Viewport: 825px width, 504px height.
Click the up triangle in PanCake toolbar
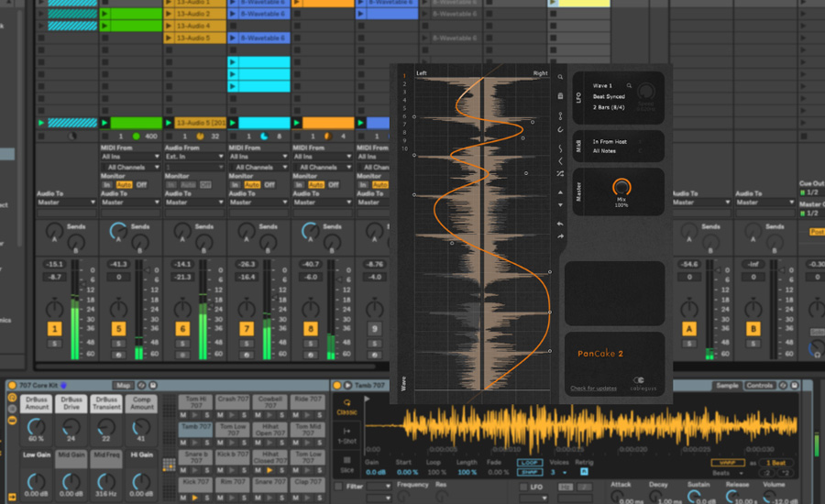[560, 192]
